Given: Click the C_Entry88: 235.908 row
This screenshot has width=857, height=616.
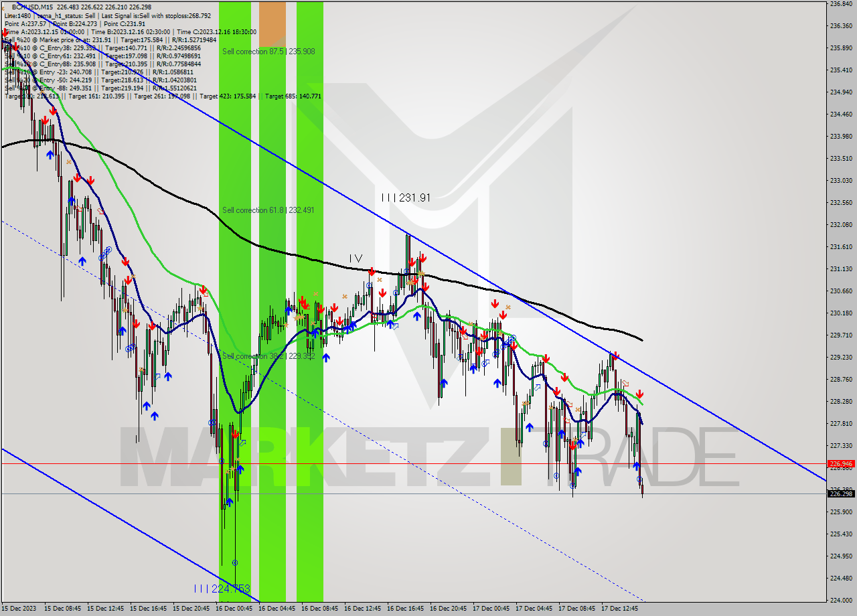Looking at the screenshot, I should (102, 64).
